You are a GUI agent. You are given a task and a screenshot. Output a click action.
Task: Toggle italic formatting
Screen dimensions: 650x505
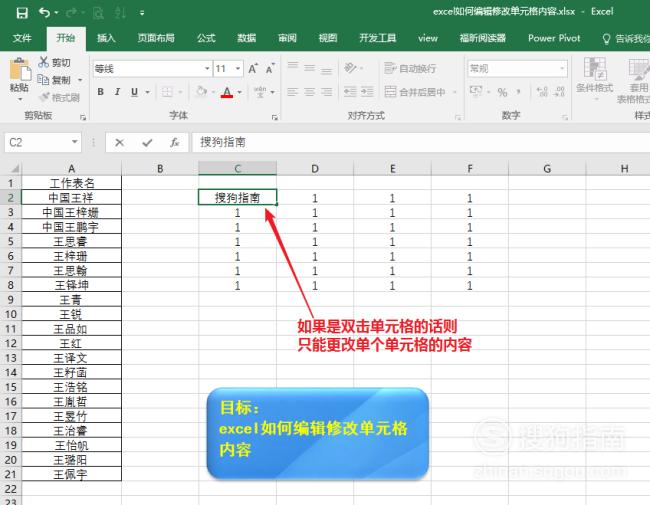coord(117,92)
